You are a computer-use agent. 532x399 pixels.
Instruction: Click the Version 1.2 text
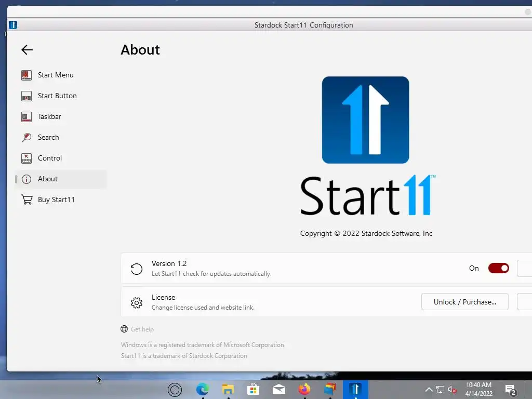tap(169, 263)
